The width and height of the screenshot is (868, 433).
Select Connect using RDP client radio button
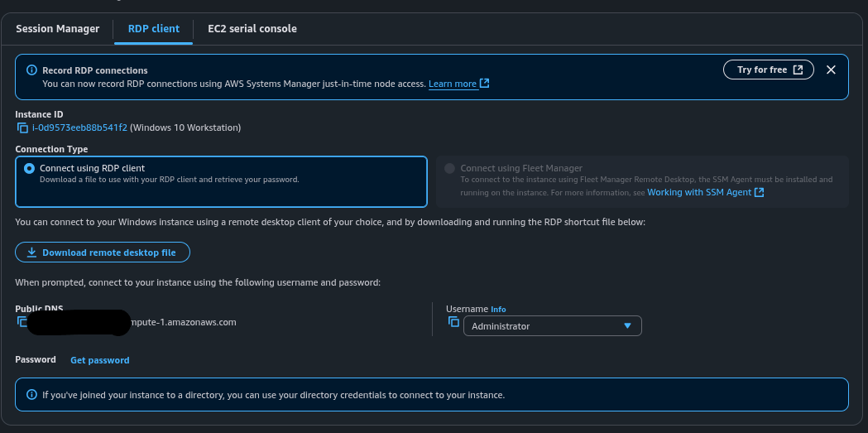click(x=30, y=168)
